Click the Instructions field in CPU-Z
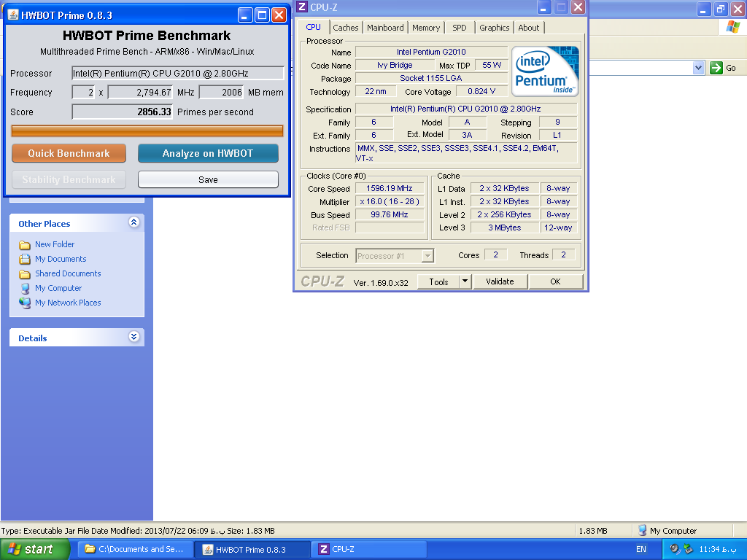 (466, 153)
